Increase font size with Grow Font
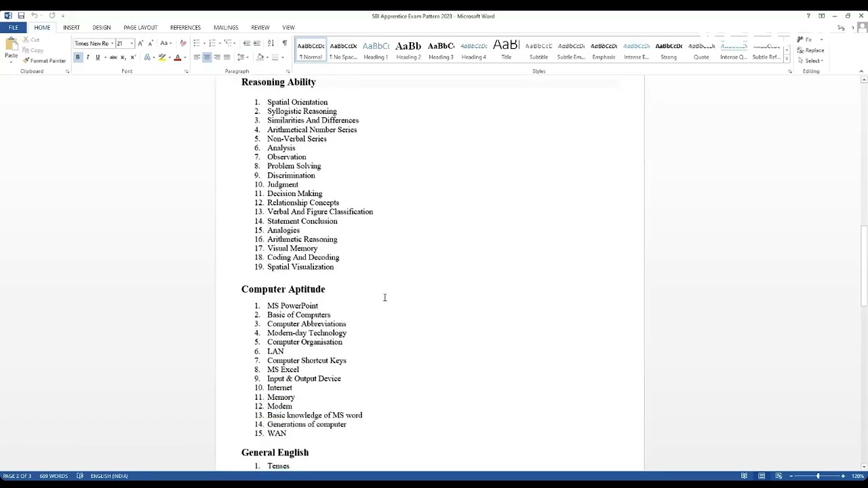Screen dimensions: 868x488 (x=140, y=43)
